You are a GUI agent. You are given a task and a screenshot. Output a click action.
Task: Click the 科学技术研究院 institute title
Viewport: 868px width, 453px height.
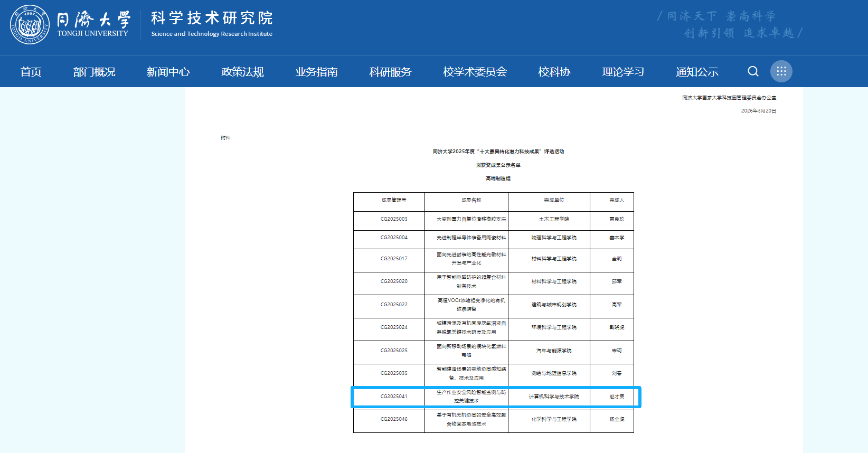pos(212,18)
